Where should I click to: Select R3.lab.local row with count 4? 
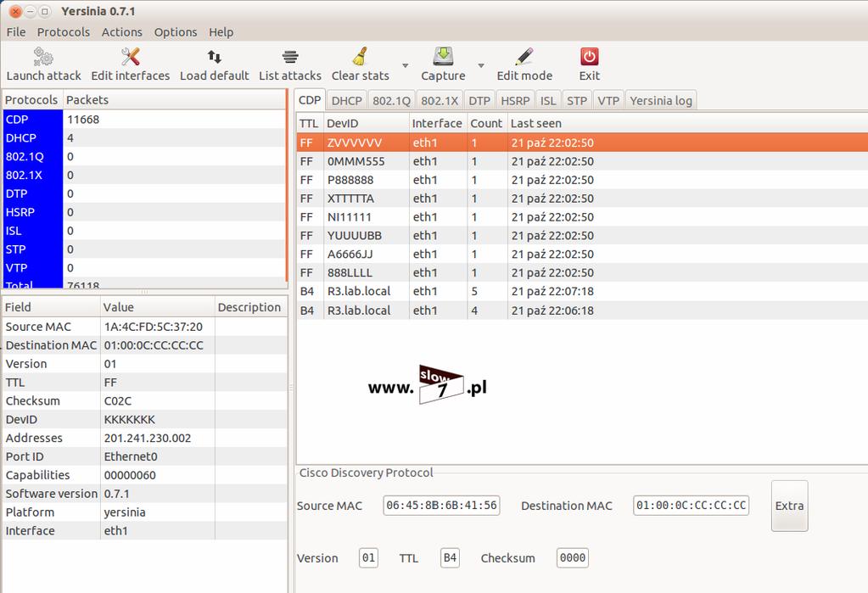582,310
